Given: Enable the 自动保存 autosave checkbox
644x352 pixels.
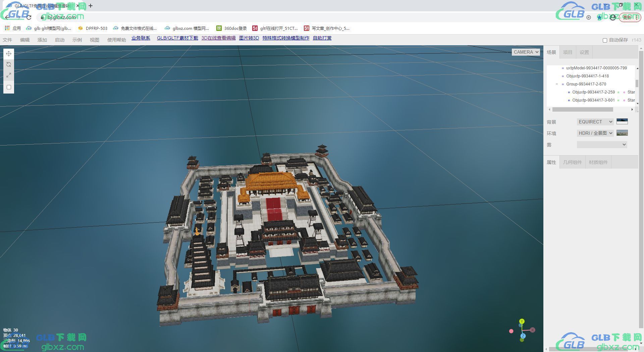Looking at the screenshot, I should [605, 40].
